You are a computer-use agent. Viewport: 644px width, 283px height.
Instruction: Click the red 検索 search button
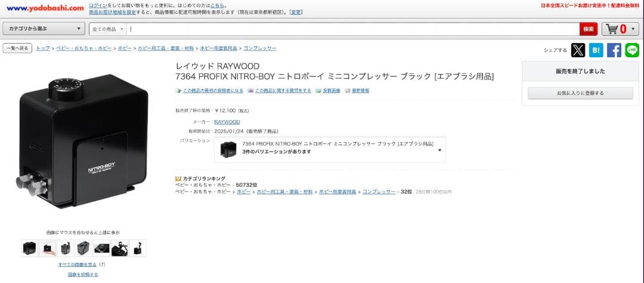click(x=589, y=29)
